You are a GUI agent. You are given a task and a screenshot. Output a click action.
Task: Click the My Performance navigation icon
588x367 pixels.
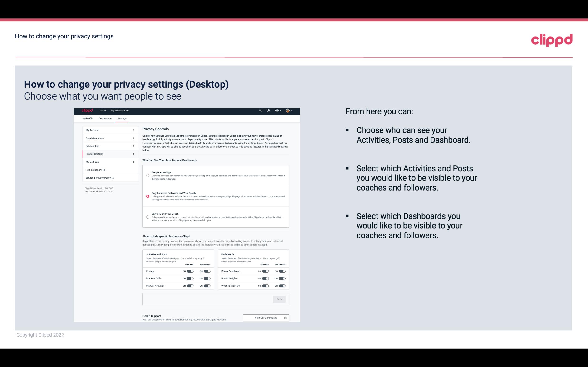coord(120,110)
